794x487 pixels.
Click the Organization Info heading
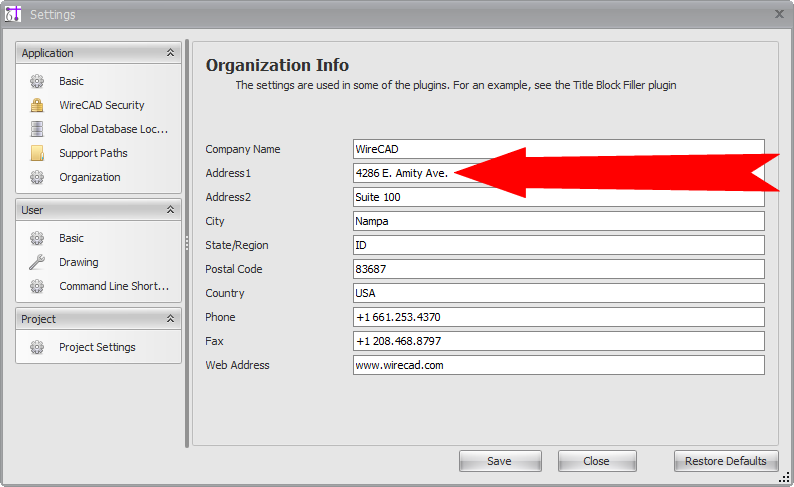tap(277, 65)
